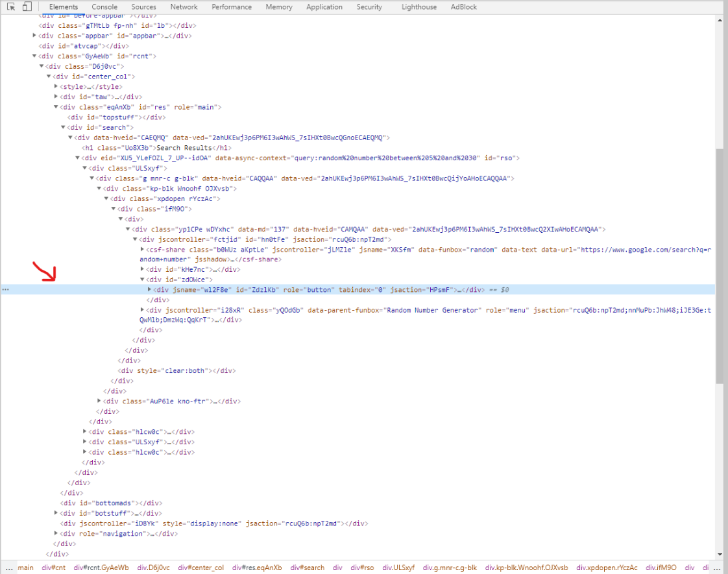Open the Elements tab
Screen dimensions: 728x574
(x=64, y=7)
